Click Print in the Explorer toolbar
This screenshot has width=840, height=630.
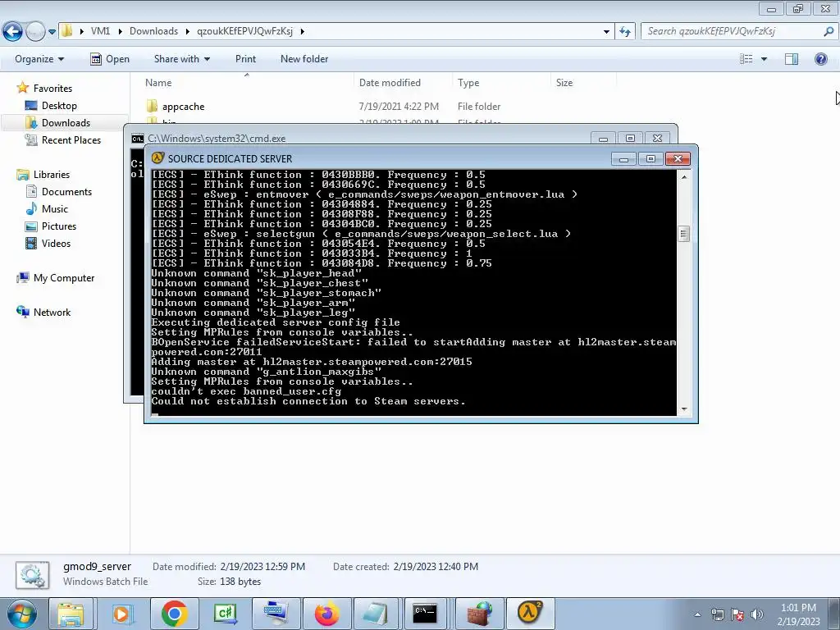point(245,59)
